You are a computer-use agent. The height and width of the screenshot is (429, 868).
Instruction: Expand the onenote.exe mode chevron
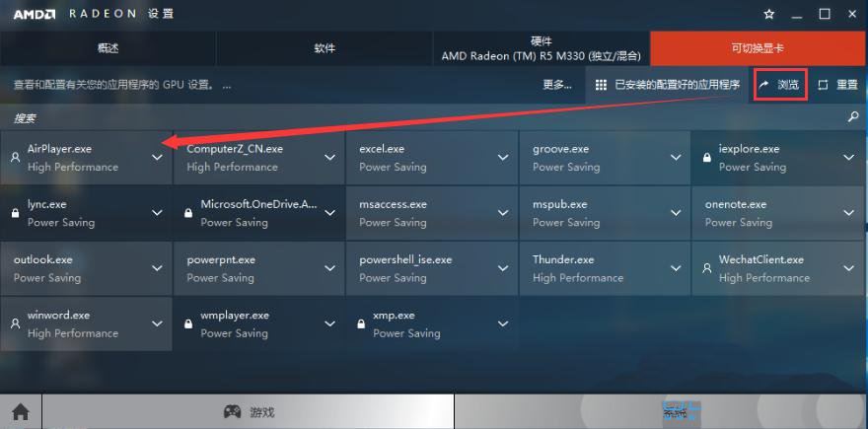point(848,213)
